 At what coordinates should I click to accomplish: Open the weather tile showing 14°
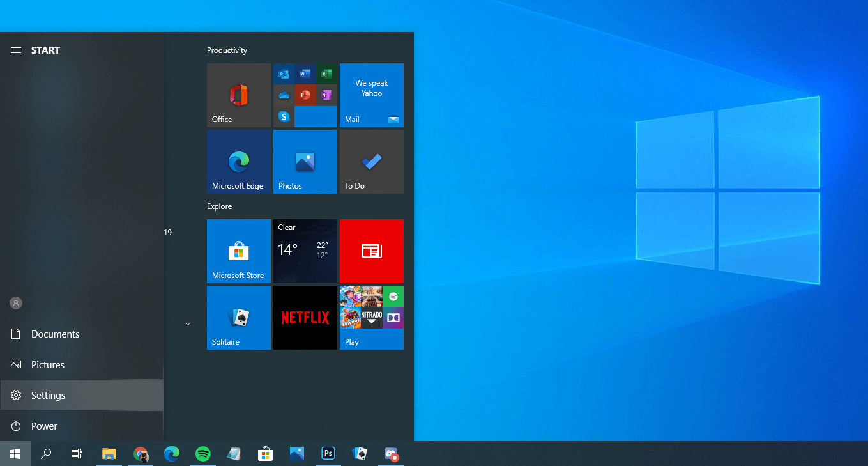pyautogui.click(x=305, y=251)
